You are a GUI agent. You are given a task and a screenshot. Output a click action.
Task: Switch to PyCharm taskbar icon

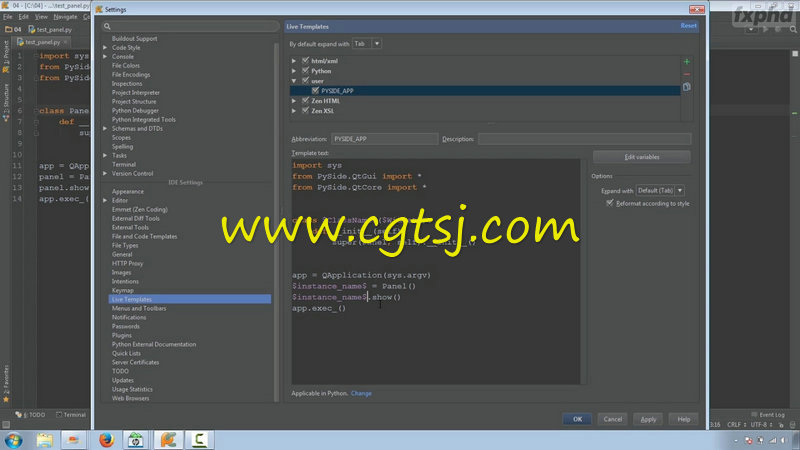(x=168, y=440)
